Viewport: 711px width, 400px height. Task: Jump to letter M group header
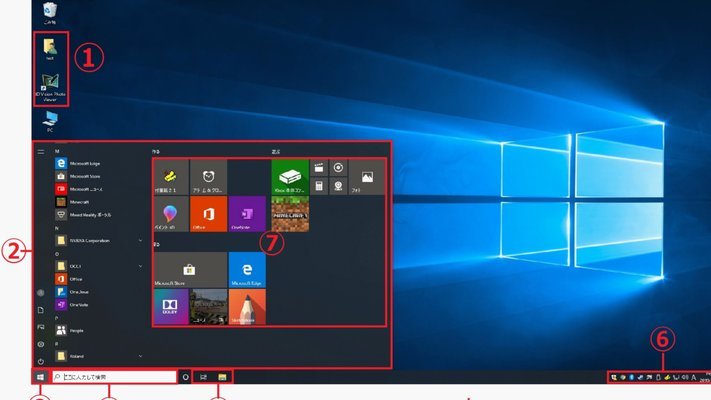pyautogui.click(x=57, y=151)
